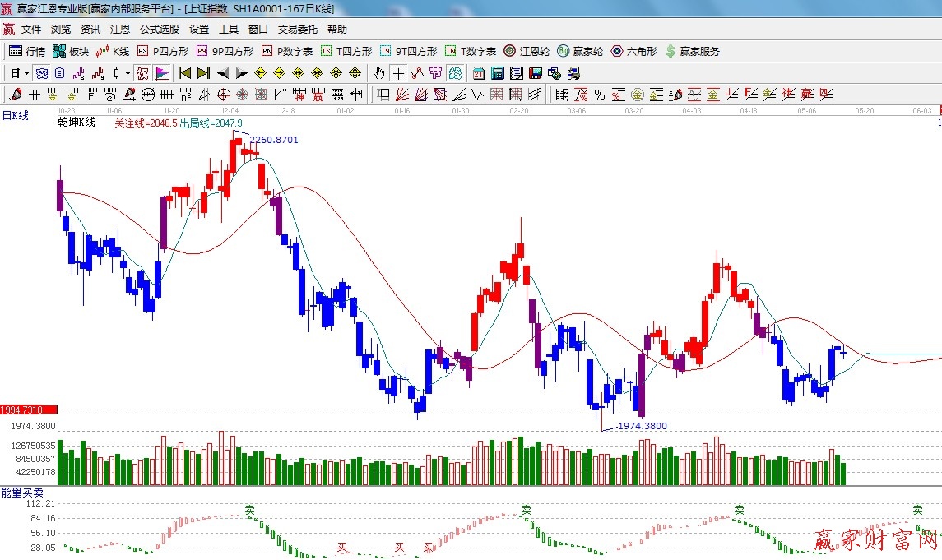The image size is (942, 560).
Task: Open the 行情 market quotes view
Action: [x=27, y=51]
